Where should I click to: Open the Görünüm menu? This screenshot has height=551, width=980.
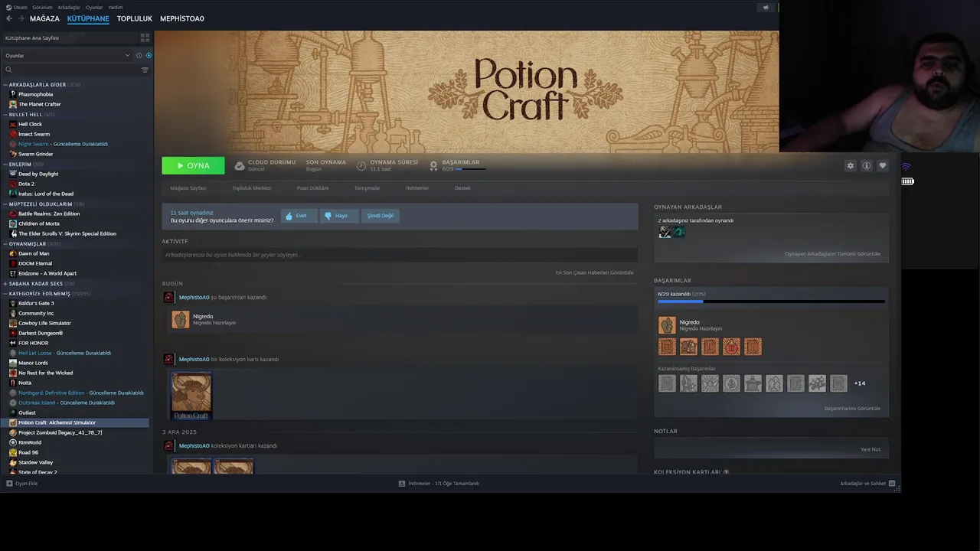point(42,8)
